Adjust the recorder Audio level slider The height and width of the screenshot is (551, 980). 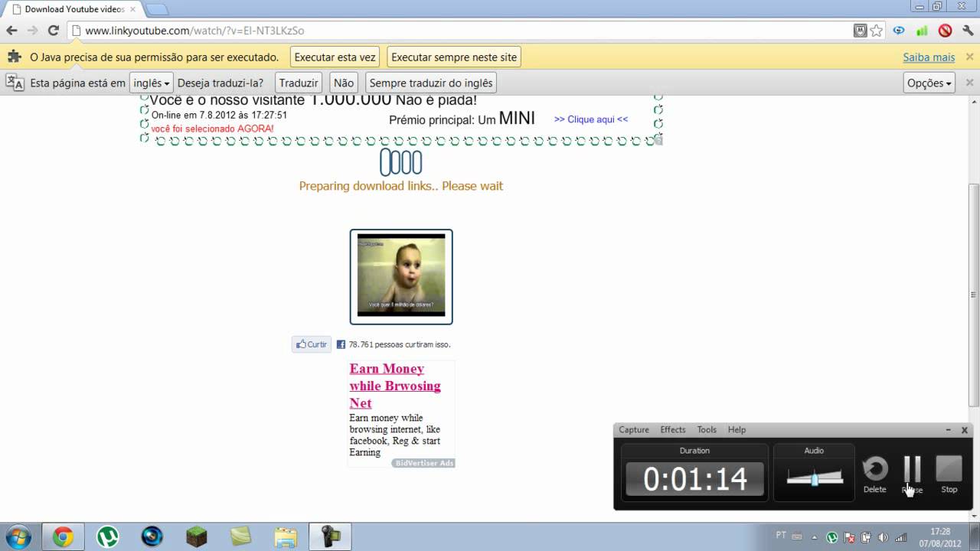pyautogui.click(x=815, y=478)
